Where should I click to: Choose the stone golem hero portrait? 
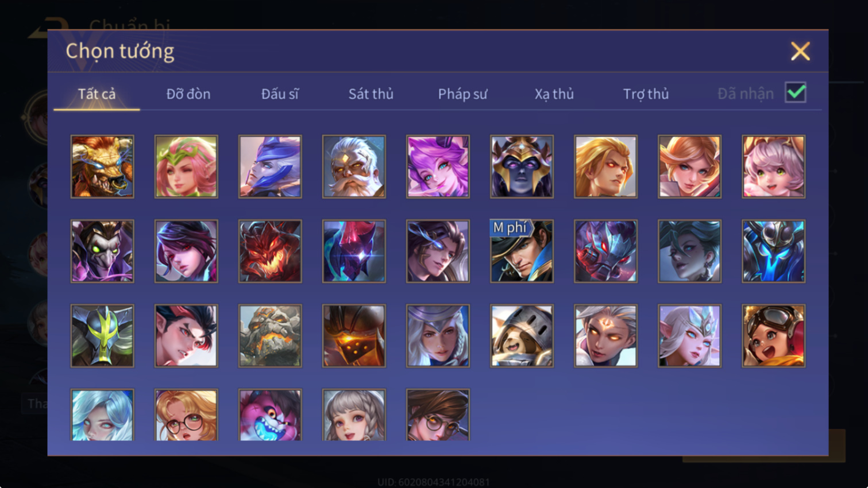(x=270, y=335)
